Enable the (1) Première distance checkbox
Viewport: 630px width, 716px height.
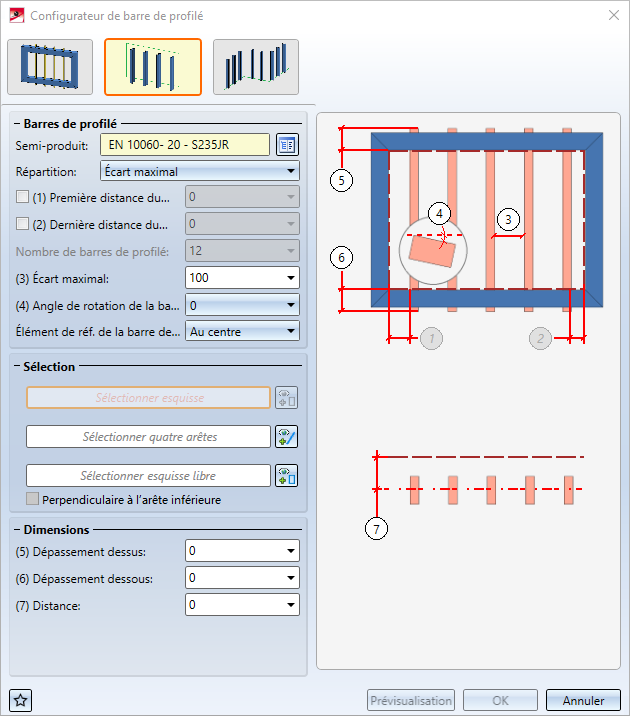click(22, 197)
